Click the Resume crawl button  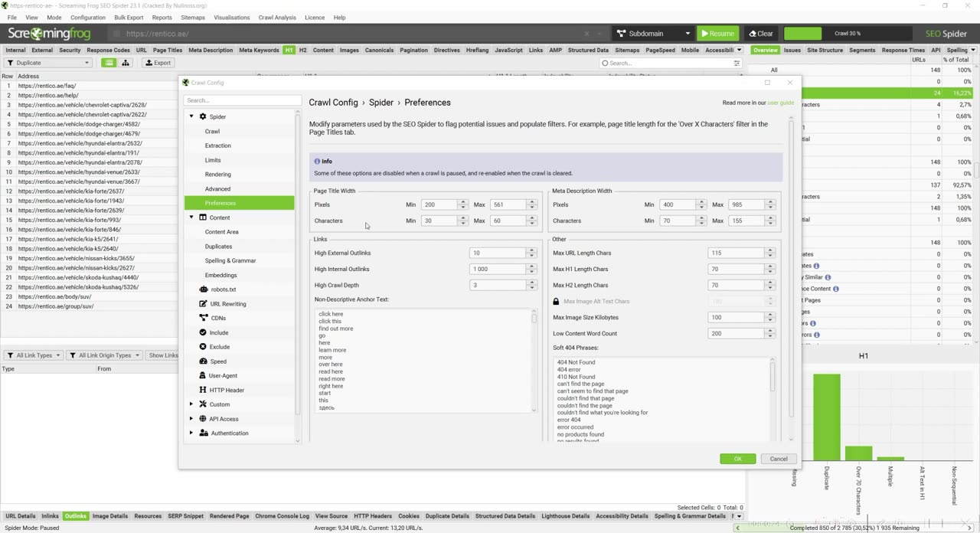[x=718, y=34]
